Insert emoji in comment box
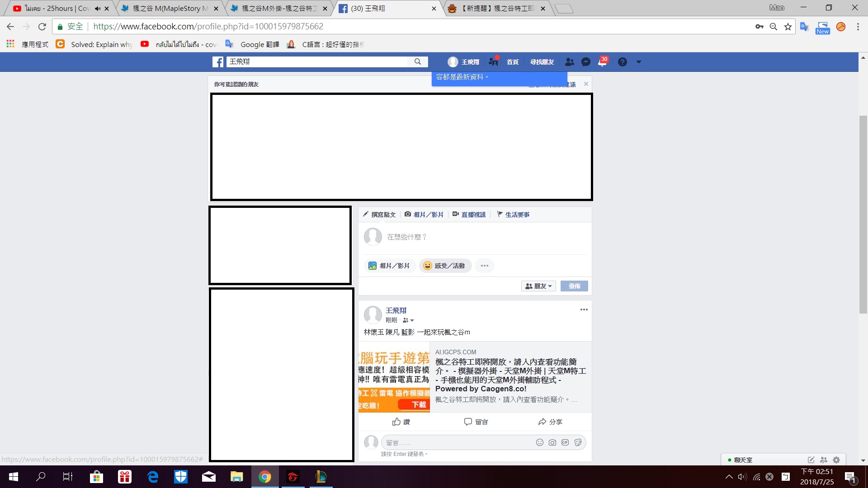The image size is (868, 488). pyautogui.click(x=539, y=442)
